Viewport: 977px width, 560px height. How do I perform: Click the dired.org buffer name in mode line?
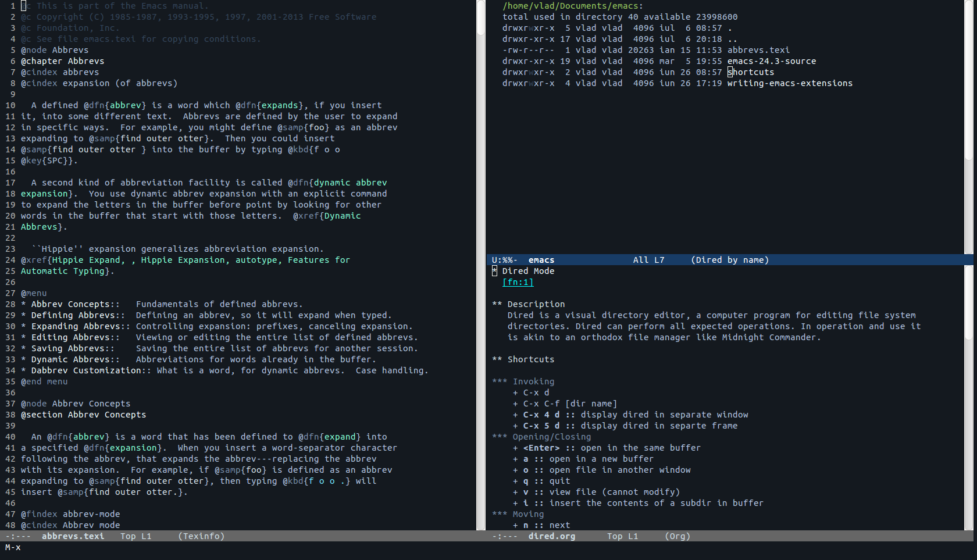click(552, 536)
